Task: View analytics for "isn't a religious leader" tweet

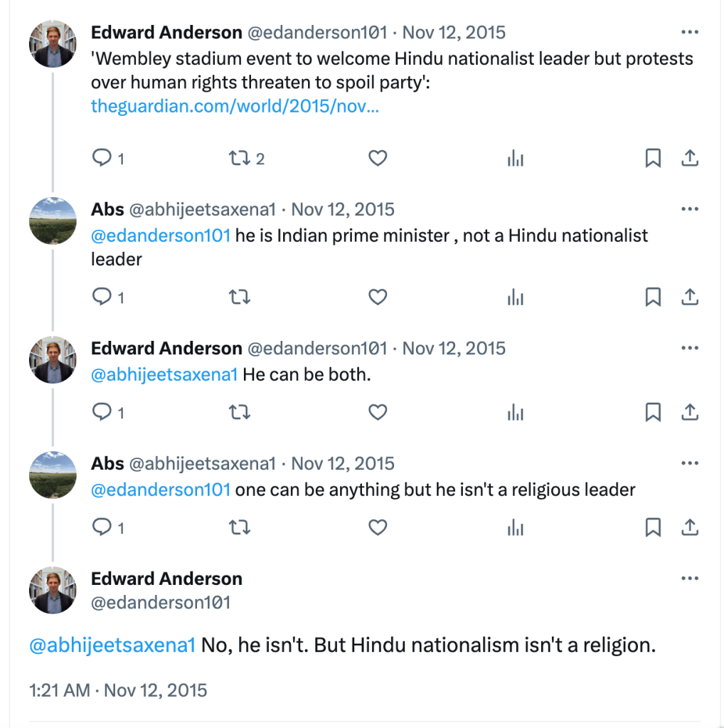Action: click(515, 527)
